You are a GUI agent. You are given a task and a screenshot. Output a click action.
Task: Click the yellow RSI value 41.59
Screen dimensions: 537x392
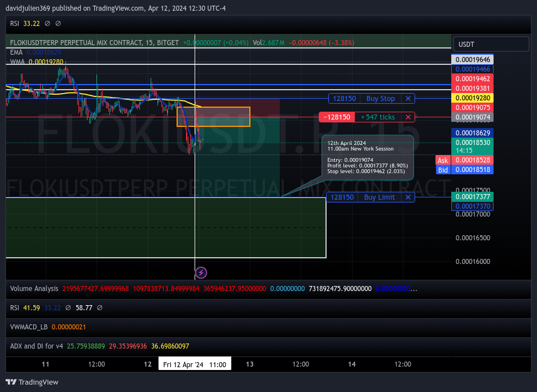click(x=32, y=308)
